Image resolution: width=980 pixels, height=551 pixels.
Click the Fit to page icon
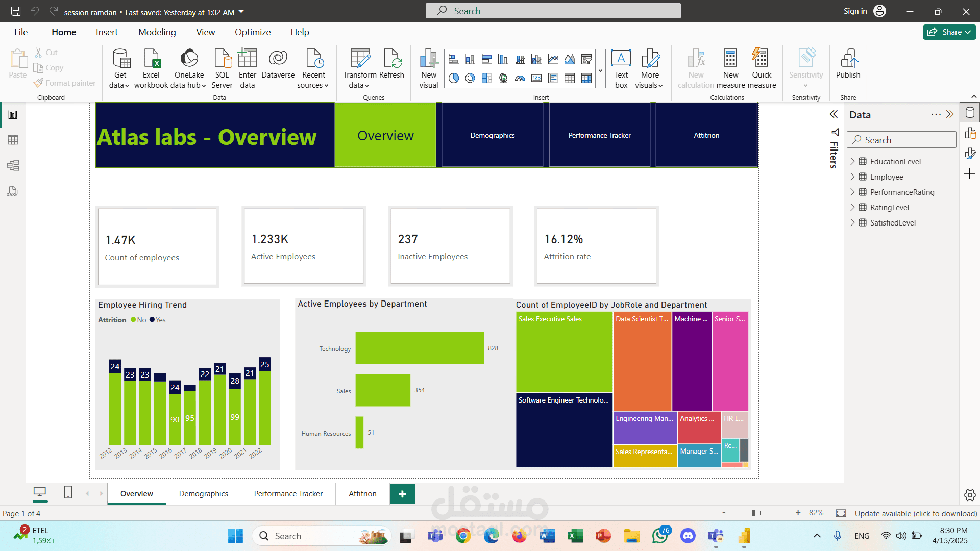coord(841,513)
